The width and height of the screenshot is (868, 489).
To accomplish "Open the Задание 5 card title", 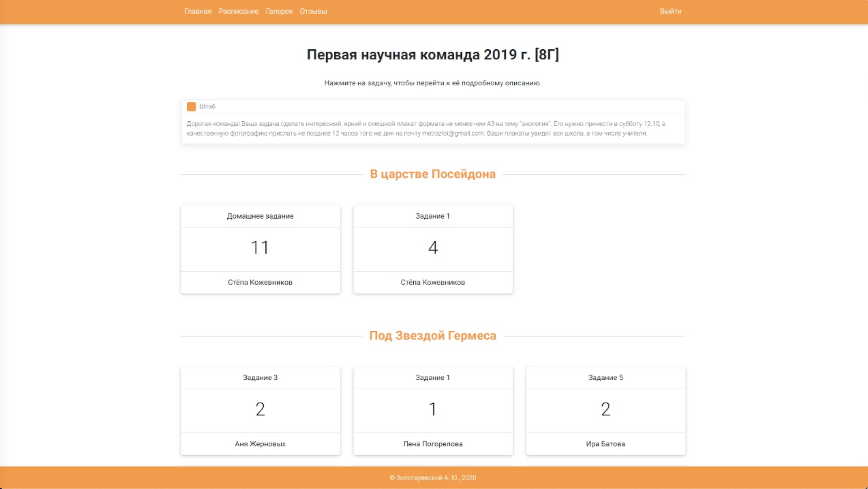I will click(606, 378).
